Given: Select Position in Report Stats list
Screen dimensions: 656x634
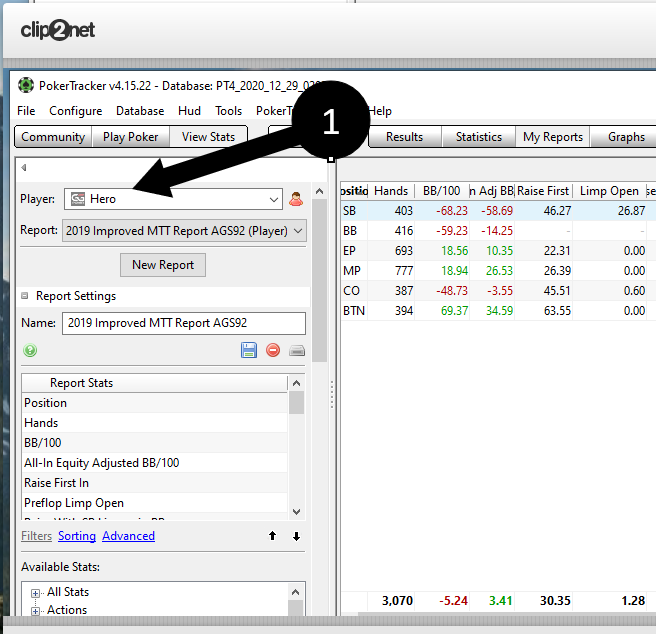Looking at the screenshot, I should click(155, 403).
